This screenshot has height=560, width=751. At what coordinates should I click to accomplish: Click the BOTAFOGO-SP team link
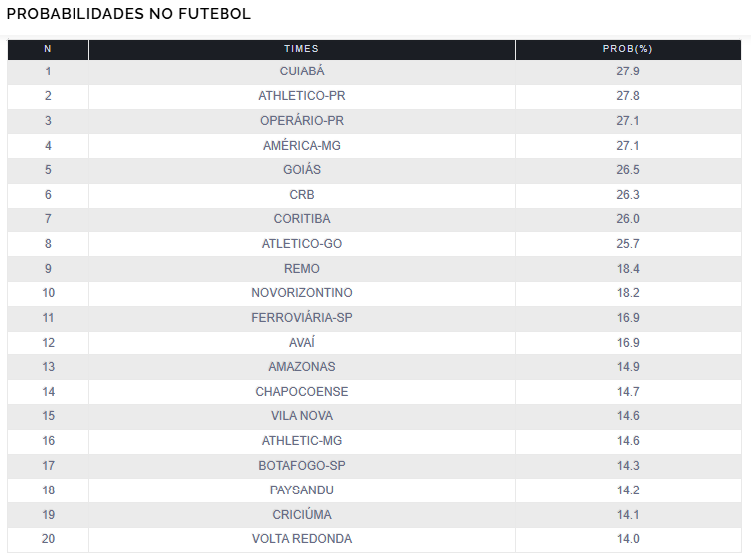coord(302,466)
